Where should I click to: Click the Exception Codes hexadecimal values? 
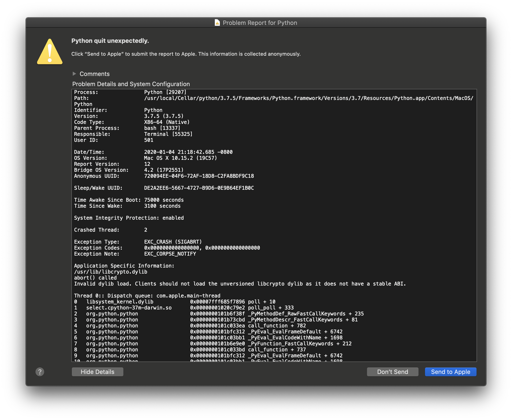202,248
